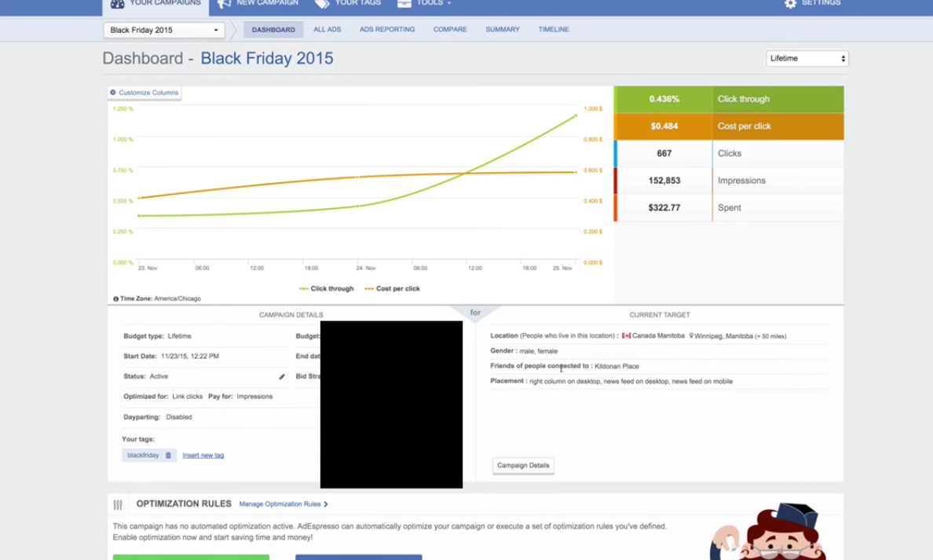Open New Campaign in top navigation
Image resolution: width=933 pixels, height=560 pixels.
(x=258, y=5)
